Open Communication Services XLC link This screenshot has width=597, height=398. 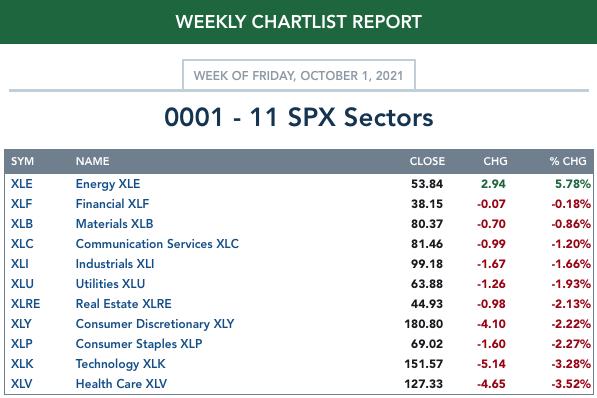point(157,244)
